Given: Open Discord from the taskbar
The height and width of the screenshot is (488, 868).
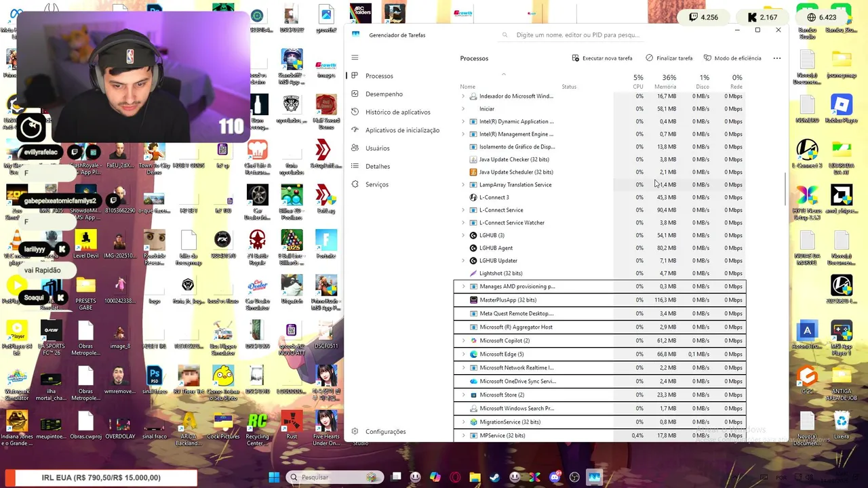Looking at the screenshot, I should 555,477.
